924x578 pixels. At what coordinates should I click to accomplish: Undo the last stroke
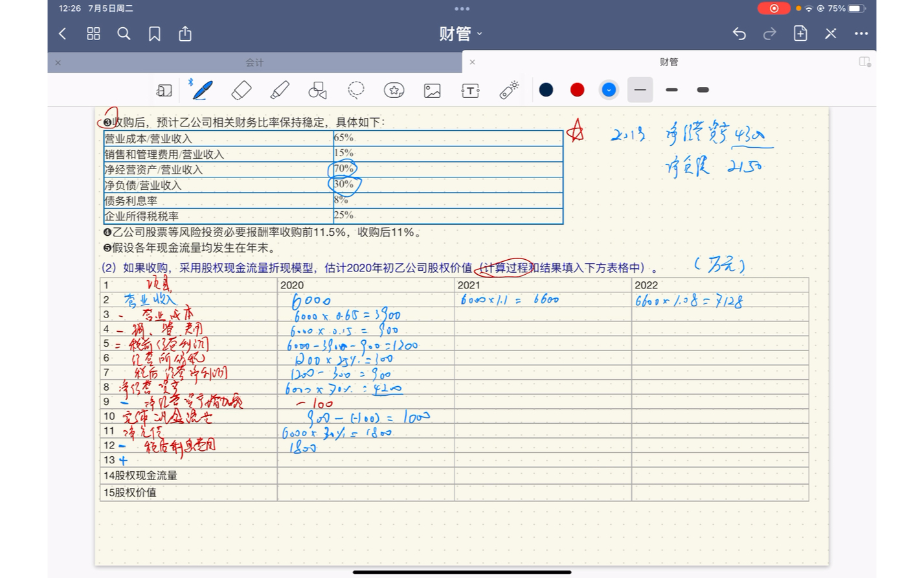point(739,34)
